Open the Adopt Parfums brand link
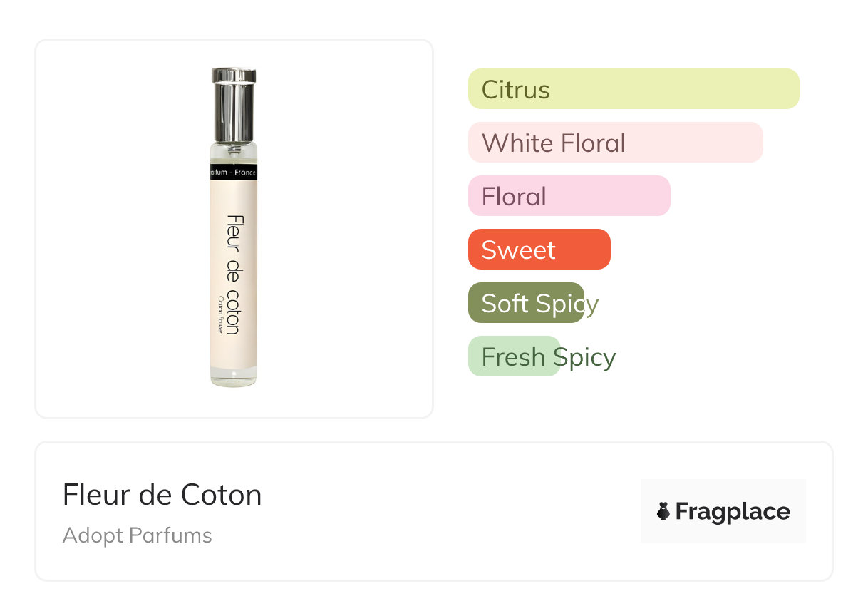This screenshot has height=616, width=868. click(x=137, y=535)
